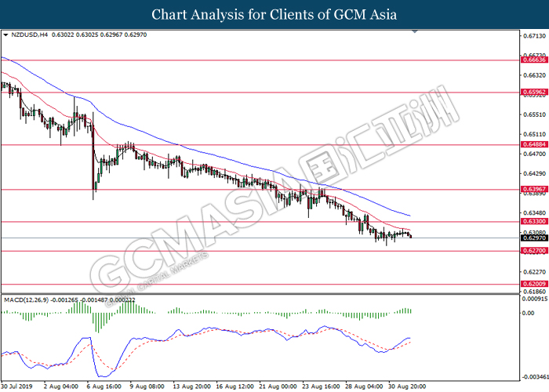Select the 0.63967 price level label
This screenshot has width=549, height=392.
534,190
